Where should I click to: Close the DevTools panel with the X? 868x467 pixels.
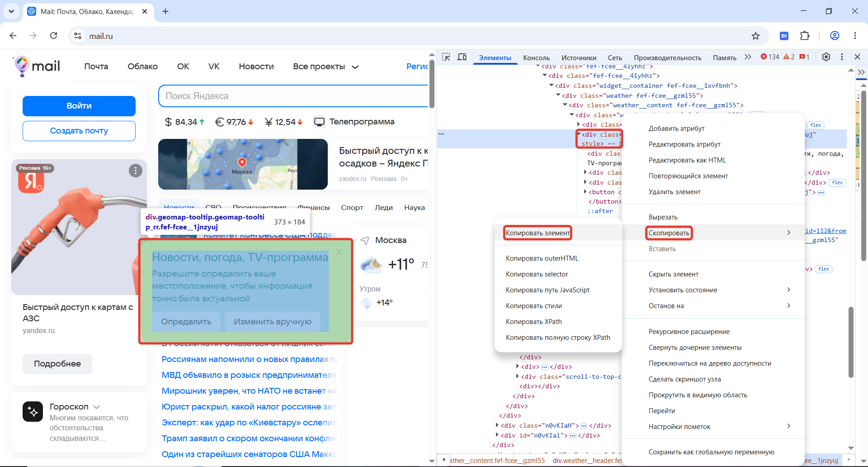(857, 57)
